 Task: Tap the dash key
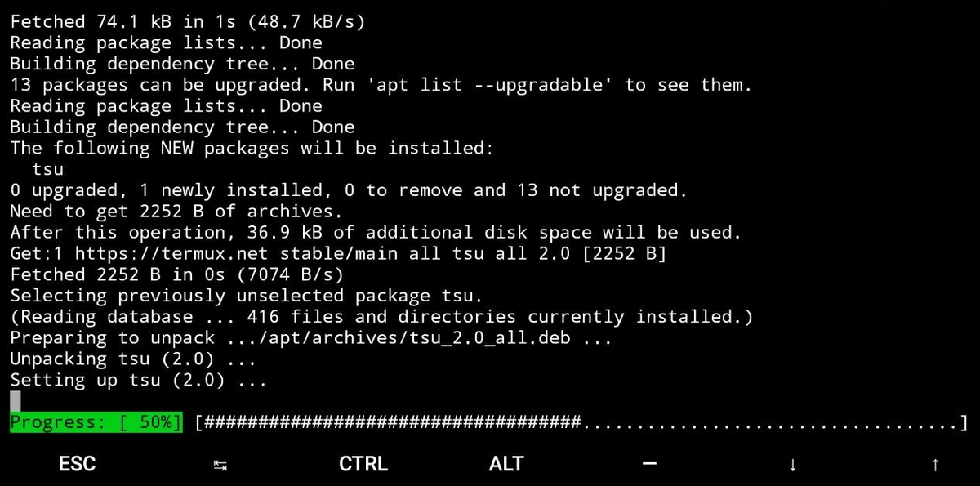click(x=649, y=464)
